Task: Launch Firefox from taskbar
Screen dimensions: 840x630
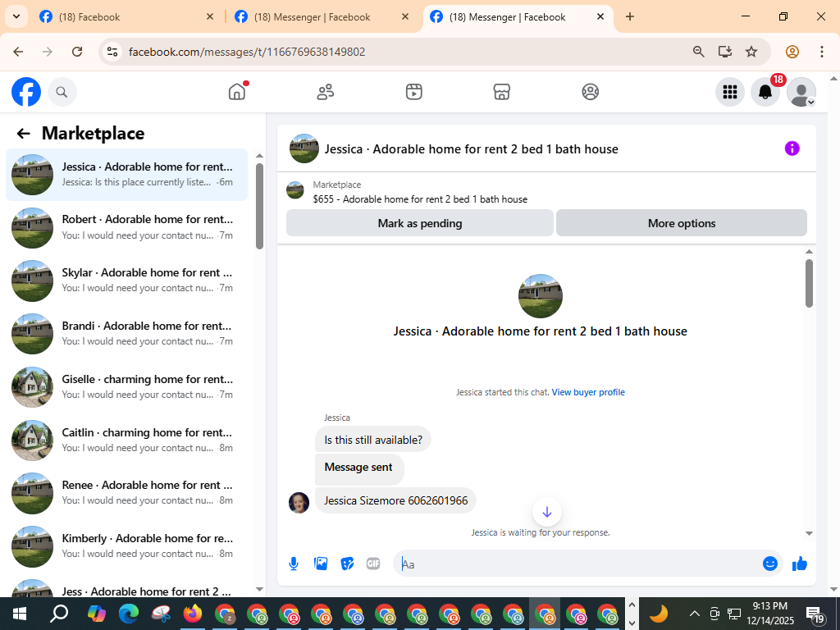Action: pyautogui.click(x=193, y=614)
